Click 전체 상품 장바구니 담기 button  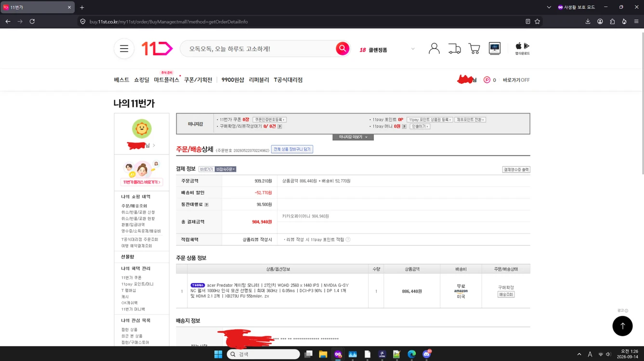tap(292, 149)
